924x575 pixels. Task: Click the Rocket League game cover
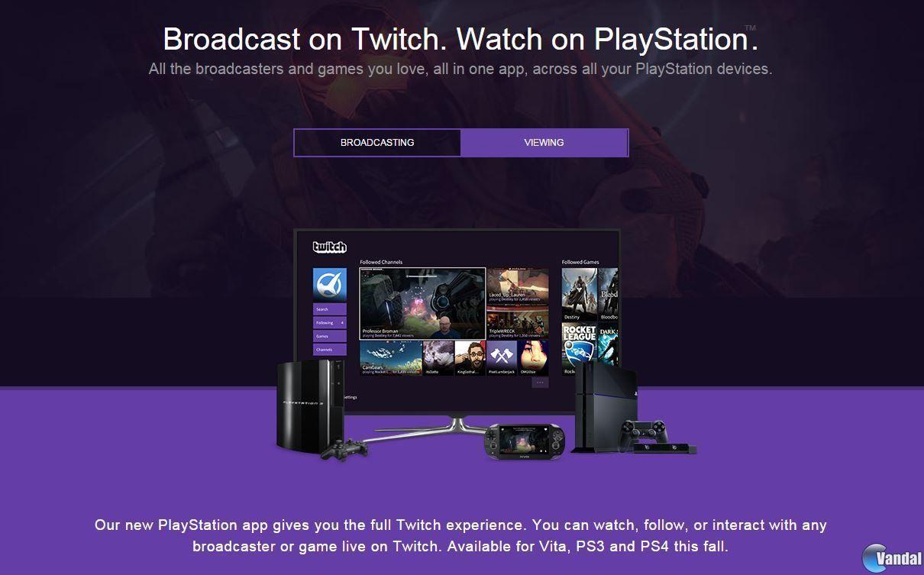click(x=579, y=349)
